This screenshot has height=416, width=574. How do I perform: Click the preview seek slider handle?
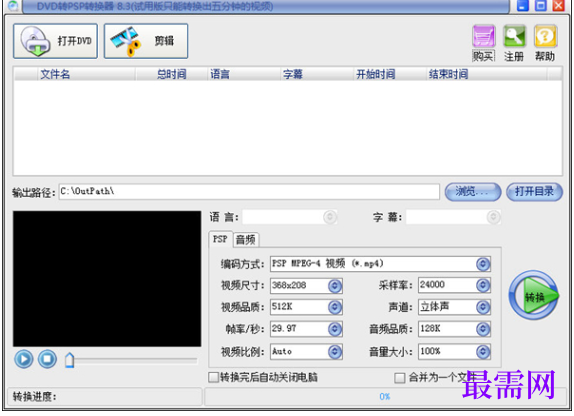pyautogui.click(x=70, y=360)
